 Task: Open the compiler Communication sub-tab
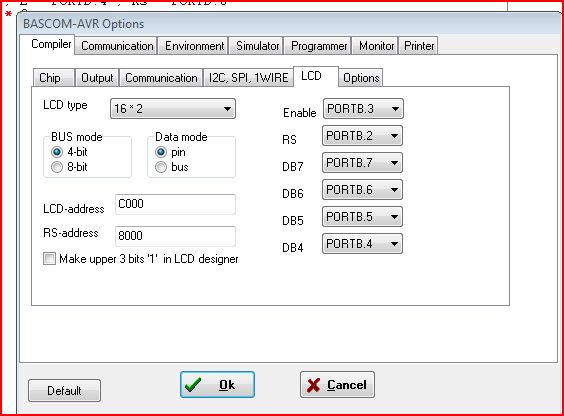click(161, 78)
